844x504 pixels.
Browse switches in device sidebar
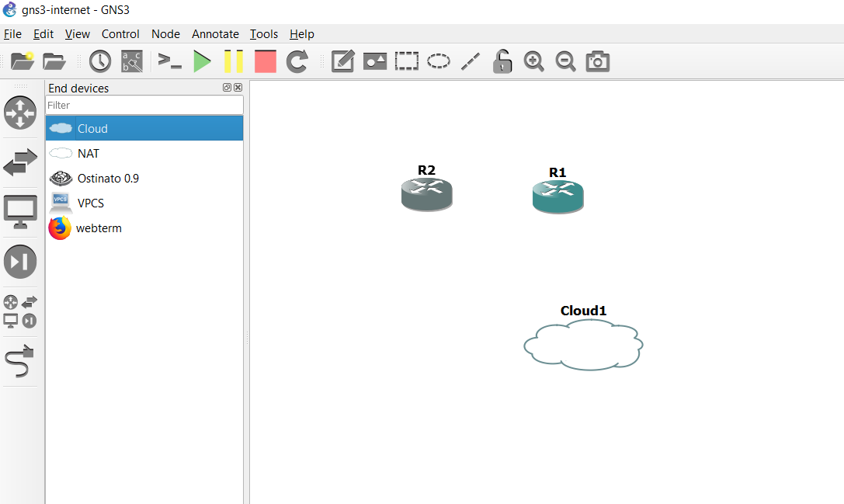pos(20,162)
